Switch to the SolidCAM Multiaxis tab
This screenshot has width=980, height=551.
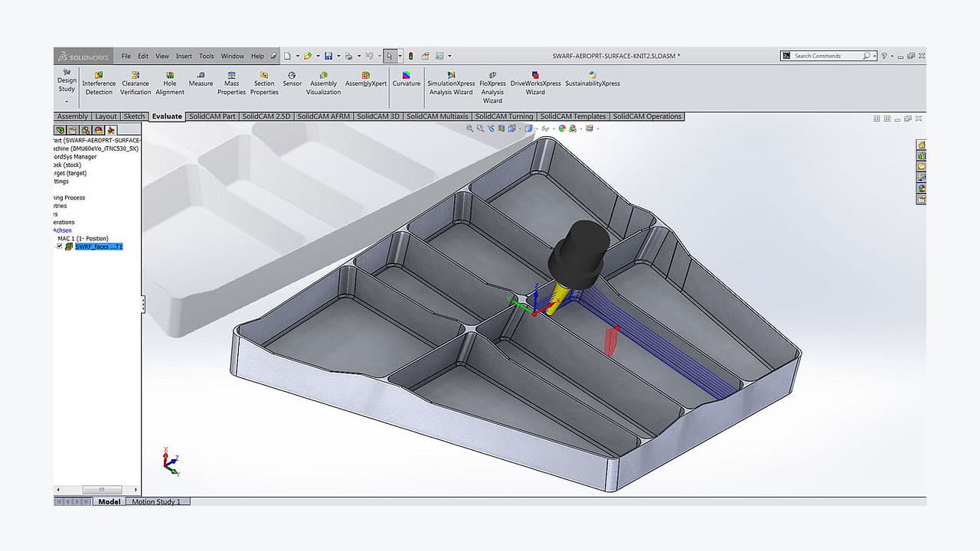pyautogui.click(x=439, y=116)
